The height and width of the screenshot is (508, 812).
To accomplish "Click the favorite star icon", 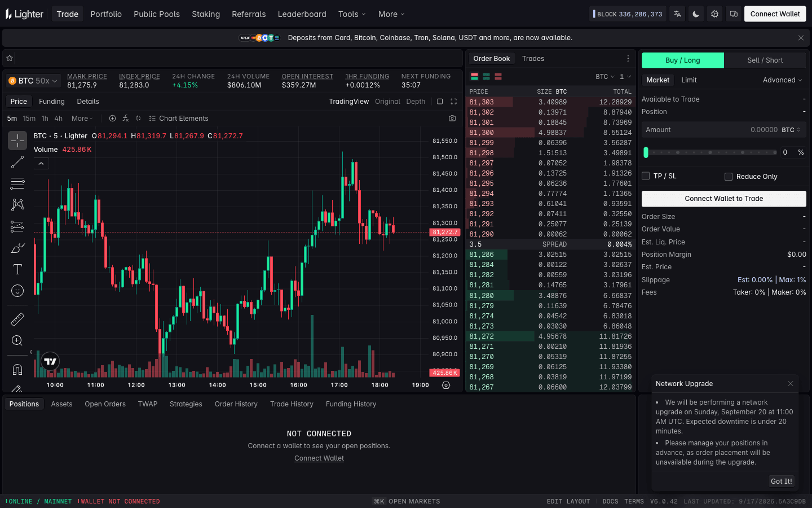I will click(10, 58).
